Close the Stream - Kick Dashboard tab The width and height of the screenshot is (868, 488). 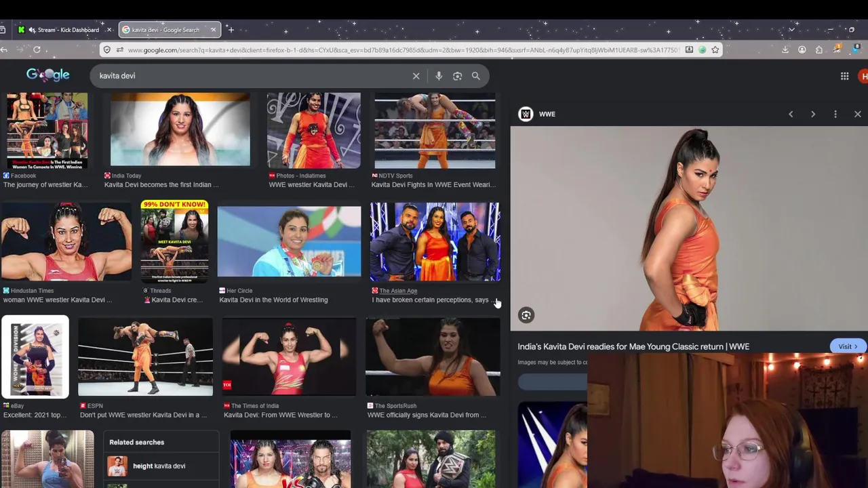click(108, 30)
